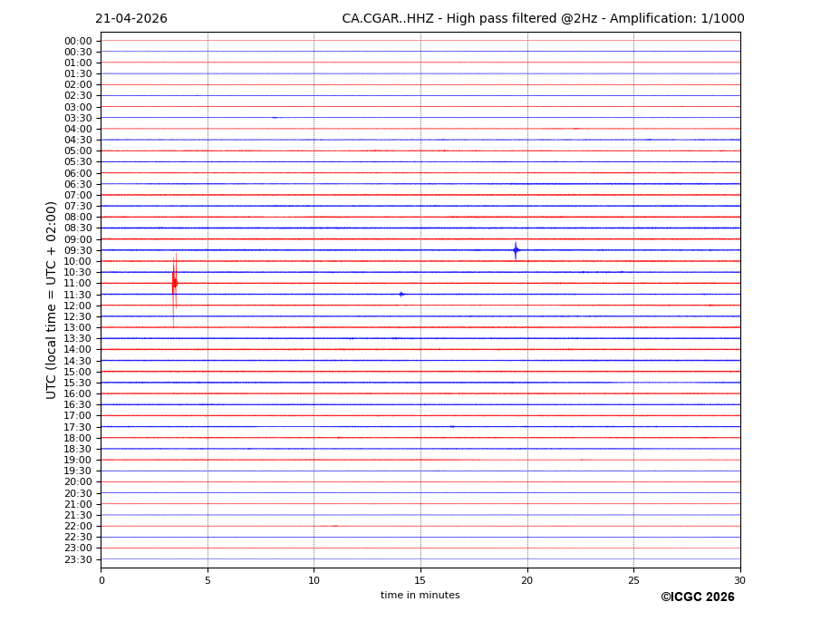Screen dimensions: 840x631
Task: Click the small blue event on 11:30 trace
Action: 401,294
